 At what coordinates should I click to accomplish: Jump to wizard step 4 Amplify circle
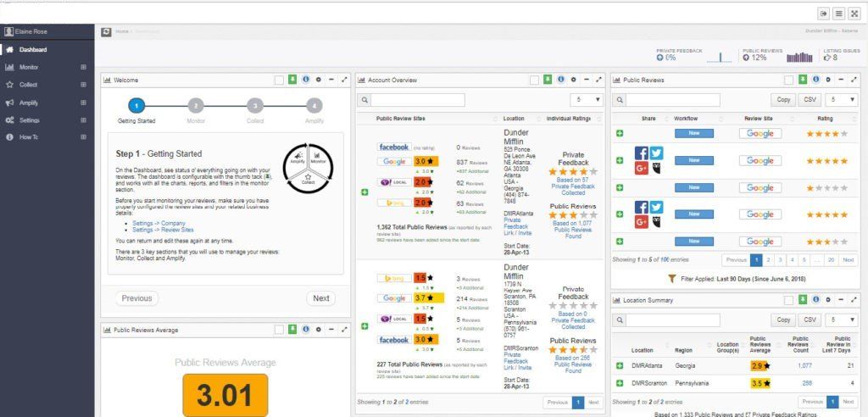[314, 105]
